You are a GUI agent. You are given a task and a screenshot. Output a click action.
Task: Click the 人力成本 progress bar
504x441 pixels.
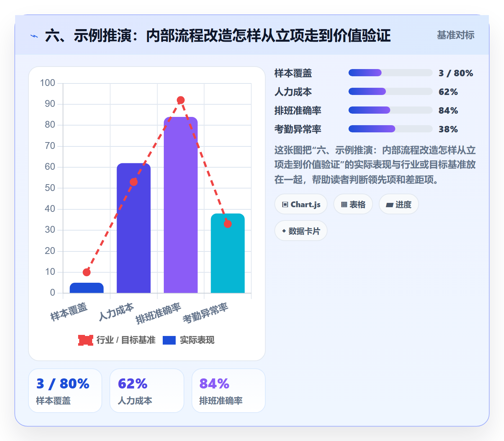click(x=390, y=91)
